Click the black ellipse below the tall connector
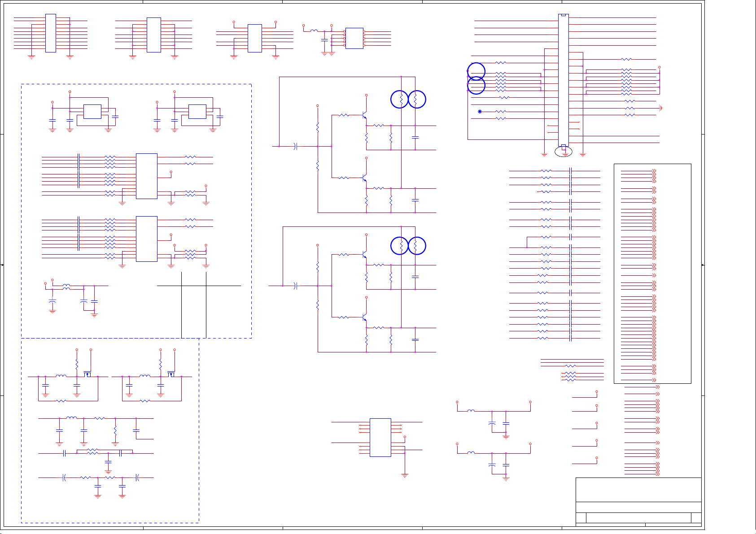Screen dimensions: 756x534 pos(564,152)
